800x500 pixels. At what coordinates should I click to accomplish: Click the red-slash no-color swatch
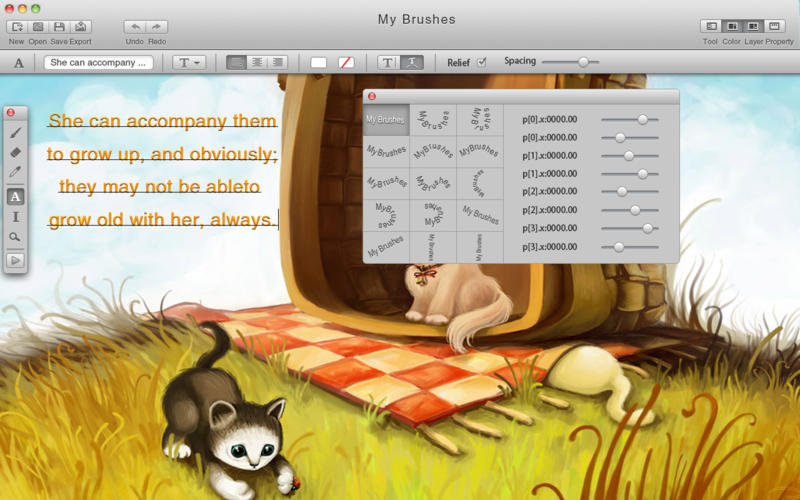pos(346,62)
